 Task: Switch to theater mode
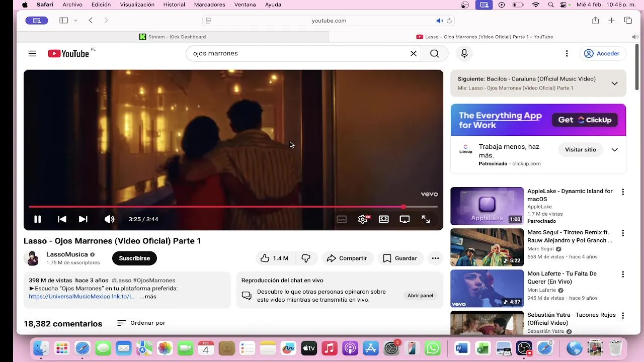coord(384,219)
